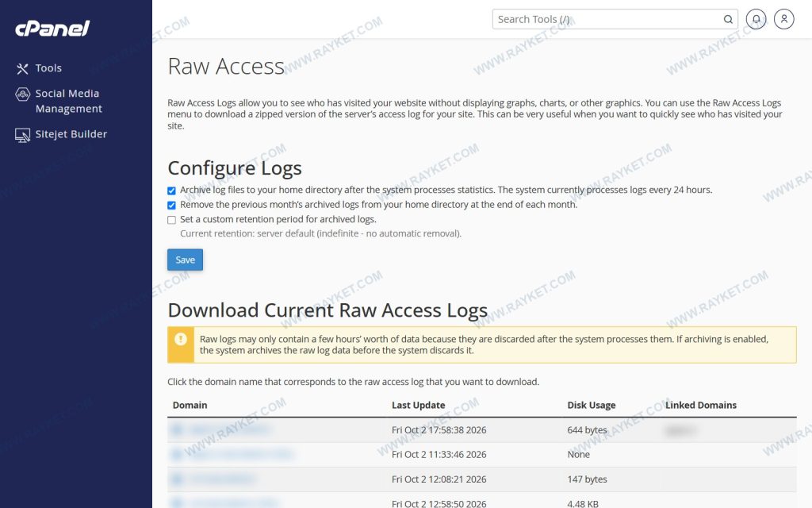This screenshot has width=812, height=508.
Task: Click Download Current Raw Access Logs heading
Action: 327,310
